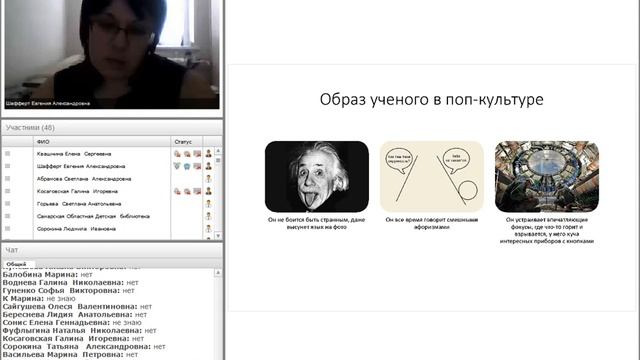This screenshot has height=360, width=640.
Task: Click chat message from Гуненко Софья Викторовна
Action: (x=69, y=291)
